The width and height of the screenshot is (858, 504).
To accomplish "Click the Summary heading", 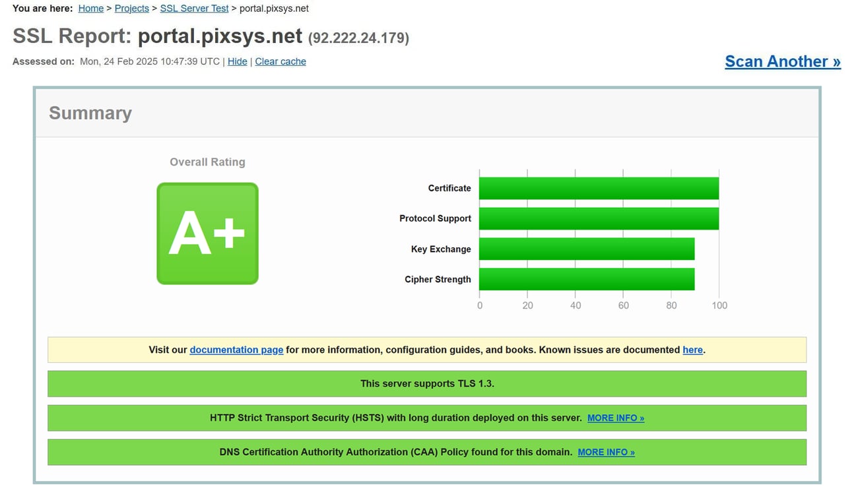I will pos(90,113).
